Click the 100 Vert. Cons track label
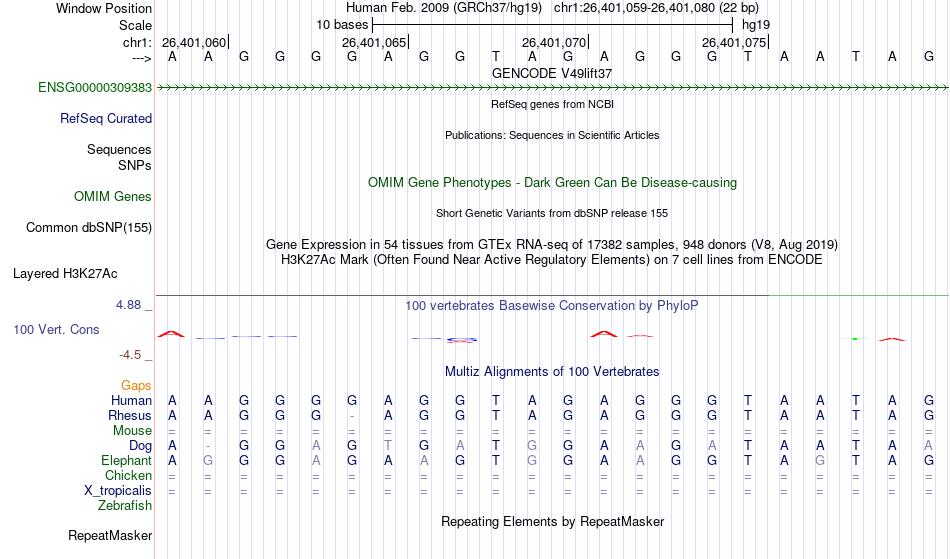The height and width of the screenshot is (559, 950). pyautogui.click(x=56, y=329)
